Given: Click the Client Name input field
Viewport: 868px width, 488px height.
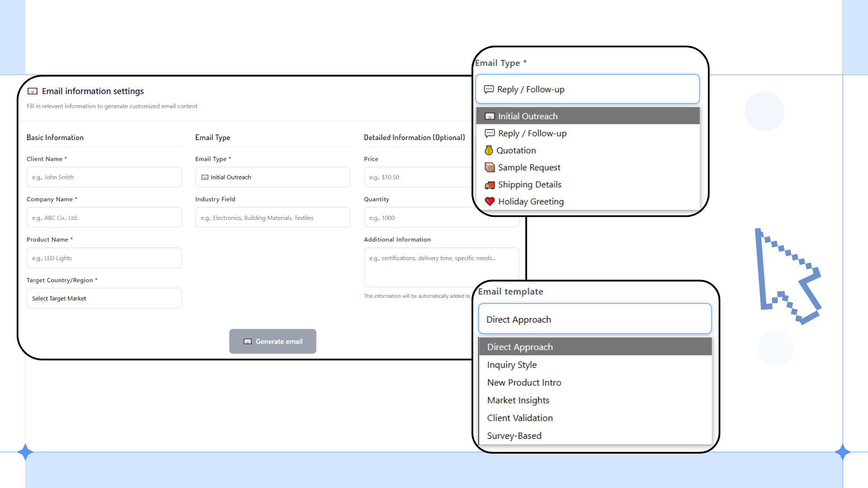Looking at the screenshot, I should tap(104, 177).
